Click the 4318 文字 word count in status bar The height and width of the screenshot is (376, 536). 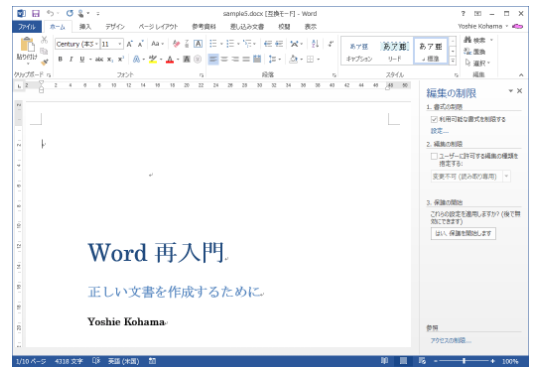click(69, 361)
